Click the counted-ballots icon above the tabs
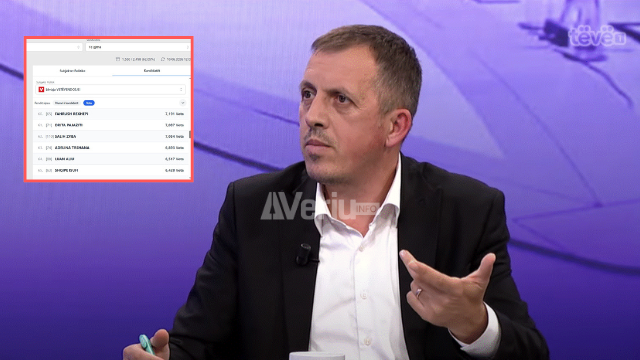This screenshot has height=360, width=640. click(118, 59)
